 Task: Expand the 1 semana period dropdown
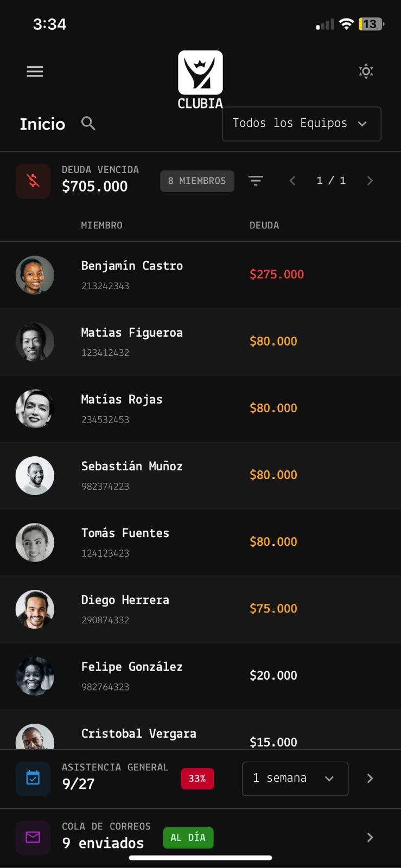pyautogui.click(x=295, y=778)
